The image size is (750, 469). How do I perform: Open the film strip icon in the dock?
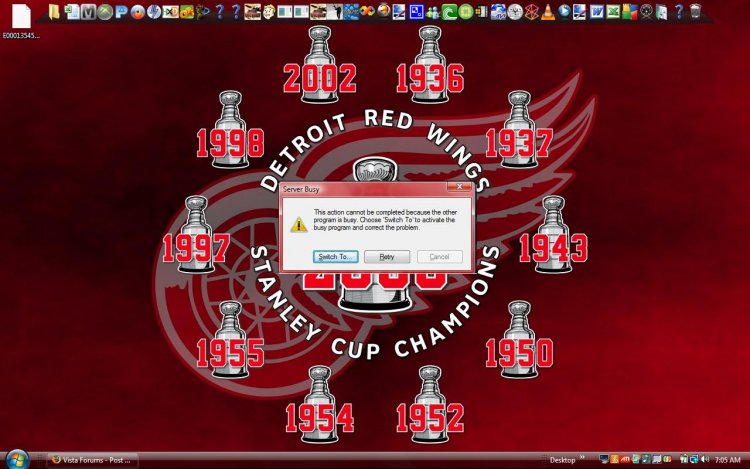point(482,11)
